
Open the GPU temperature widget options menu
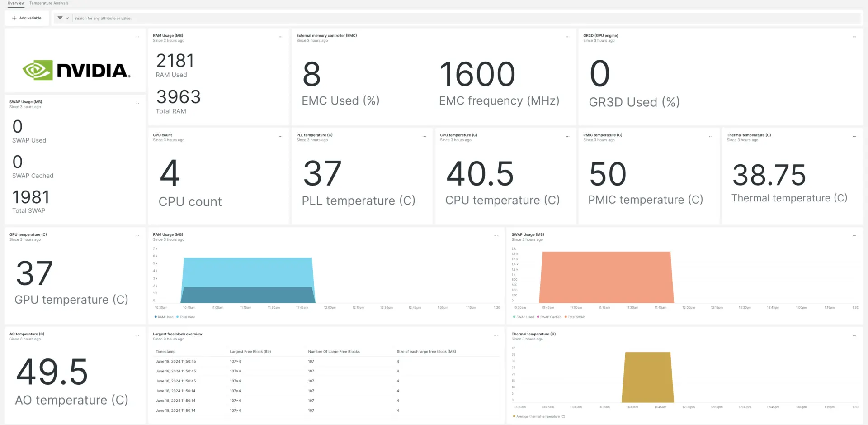137,236
